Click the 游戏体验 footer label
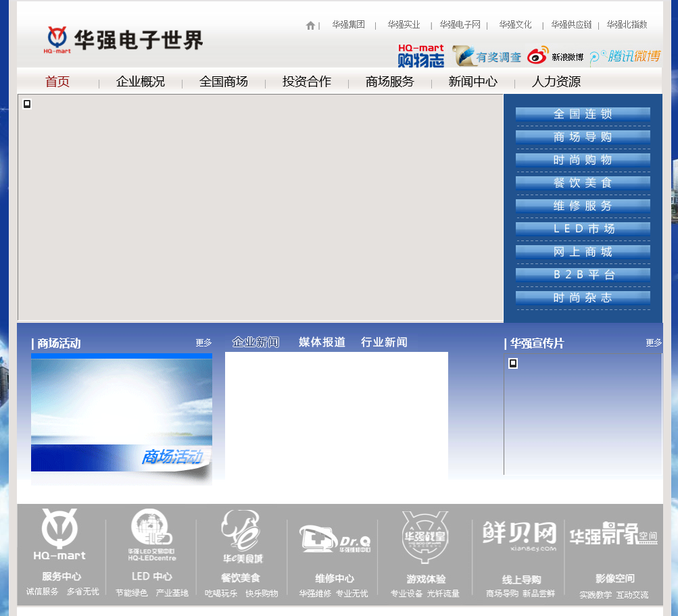 click(x=425, y=579)
